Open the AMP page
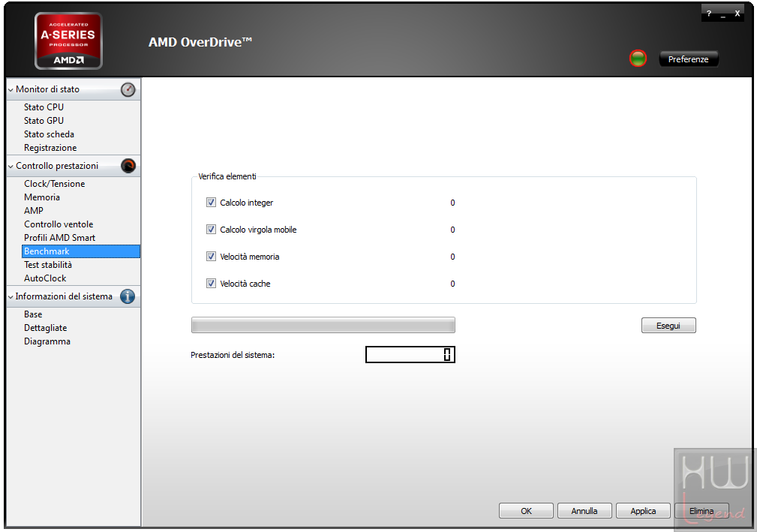The height and width of the screenshot is (532, 757). (x=34, y=211)
